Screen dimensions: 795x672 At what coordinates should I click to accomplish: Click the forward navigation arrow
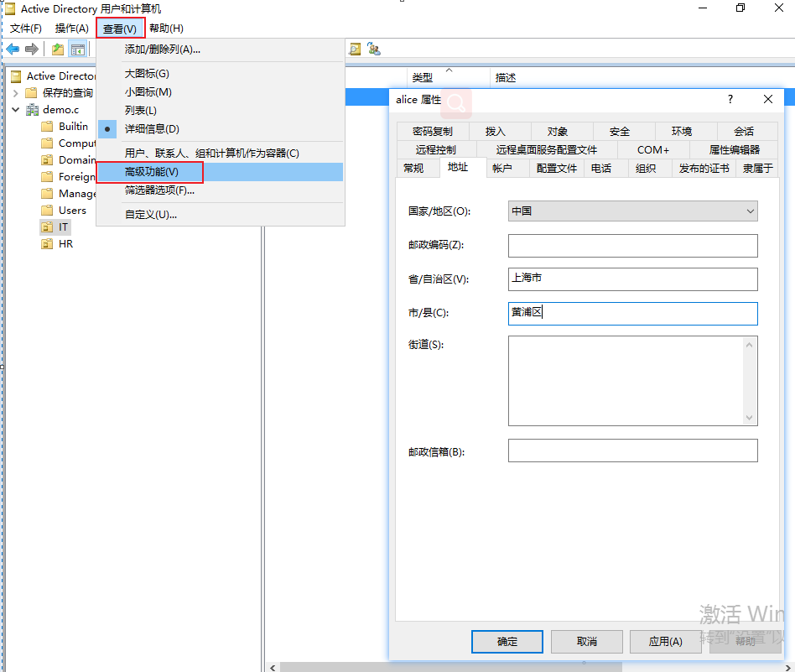32,49
